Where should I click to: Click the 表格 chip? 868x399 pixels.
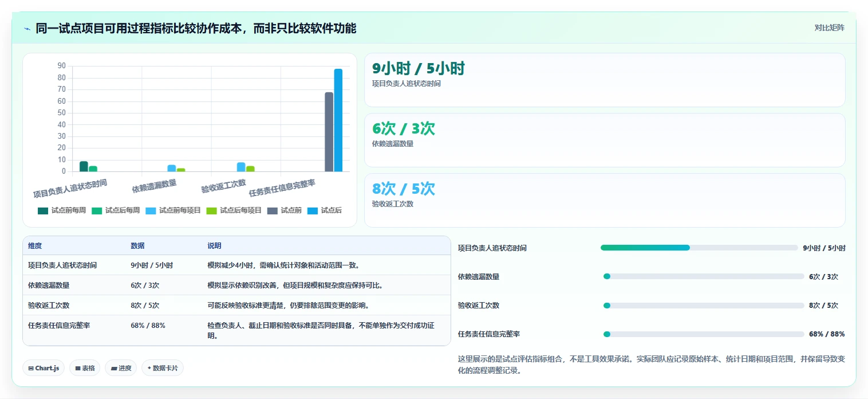pos(85,368)
